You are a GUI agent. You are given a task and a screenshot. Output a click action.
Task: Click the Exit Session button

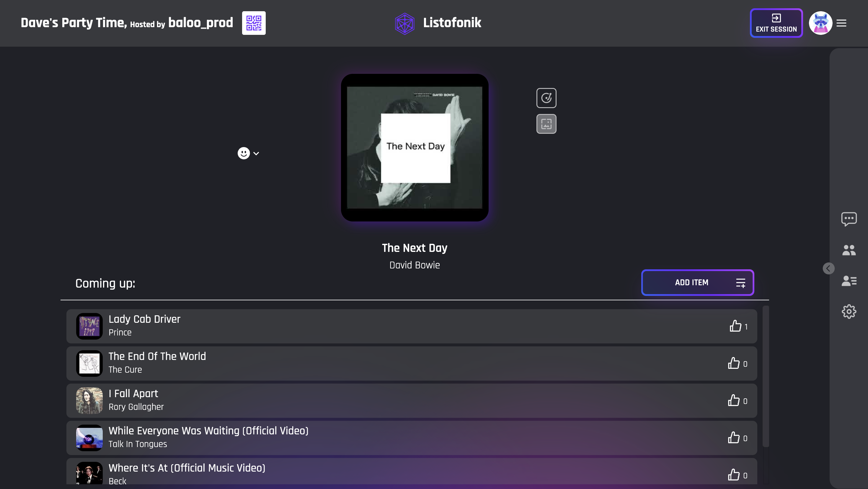(x=776, y=23)
